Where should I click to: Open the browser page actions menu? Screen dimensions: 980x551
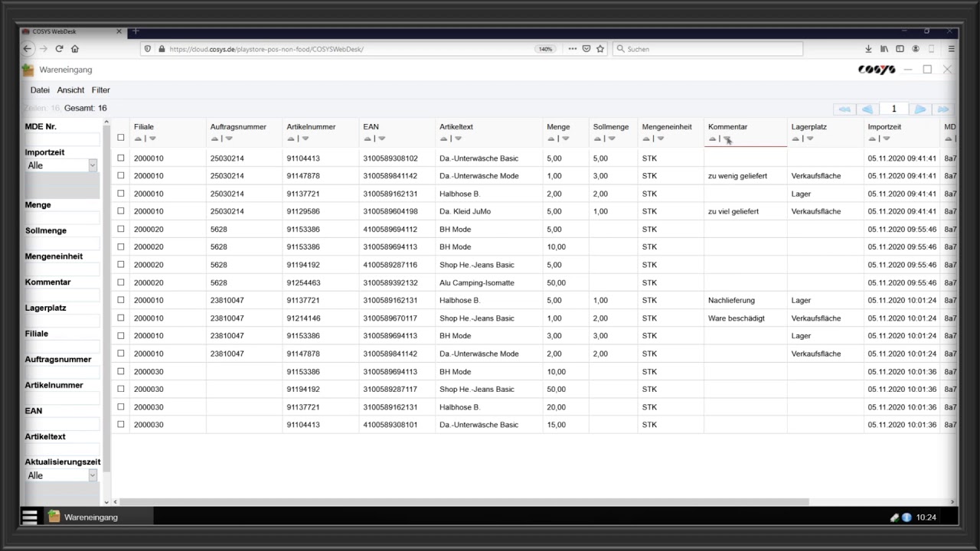[x=572, y=49]
